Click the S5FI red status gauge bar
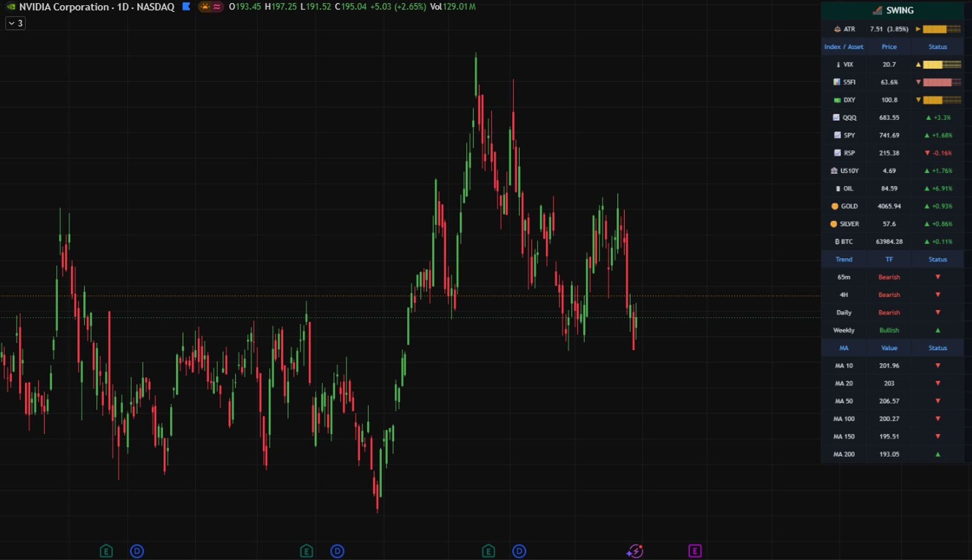The height and width of the screenshot is (560, 972). 942,82
